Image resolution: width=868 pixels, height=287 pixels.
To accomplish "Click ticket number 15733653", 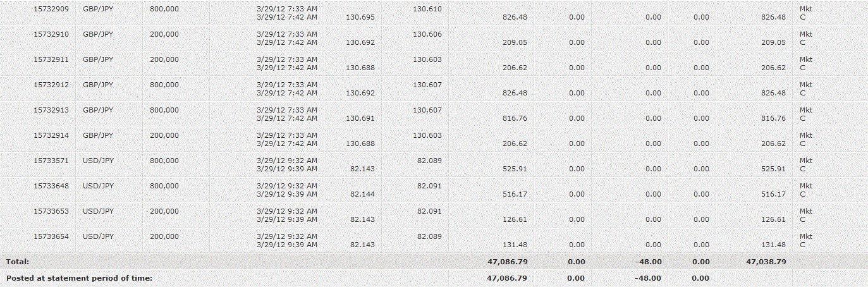I will point(51,211).
